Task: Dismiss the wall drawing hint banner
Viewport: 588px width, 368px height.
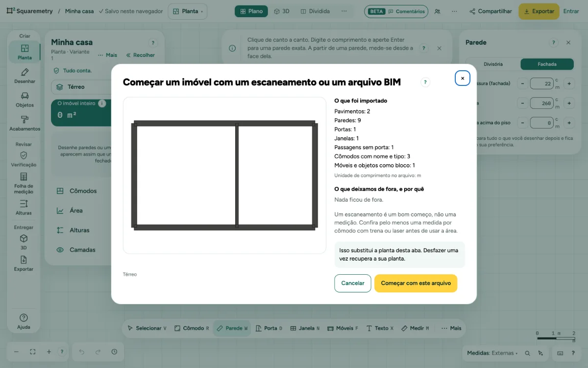Action: [x=439, y=48]
